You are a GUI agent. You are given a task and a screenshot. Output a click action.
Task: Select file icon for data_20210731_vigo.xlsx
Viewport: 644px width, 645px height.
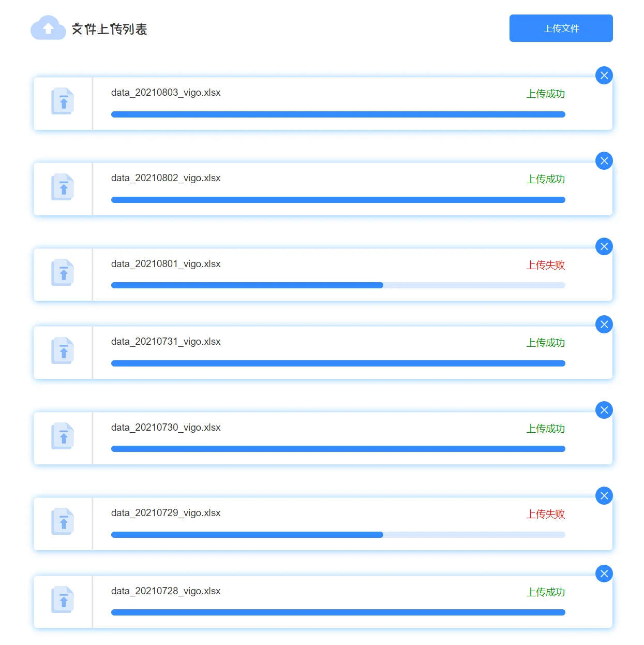click(x=63, y=351)
